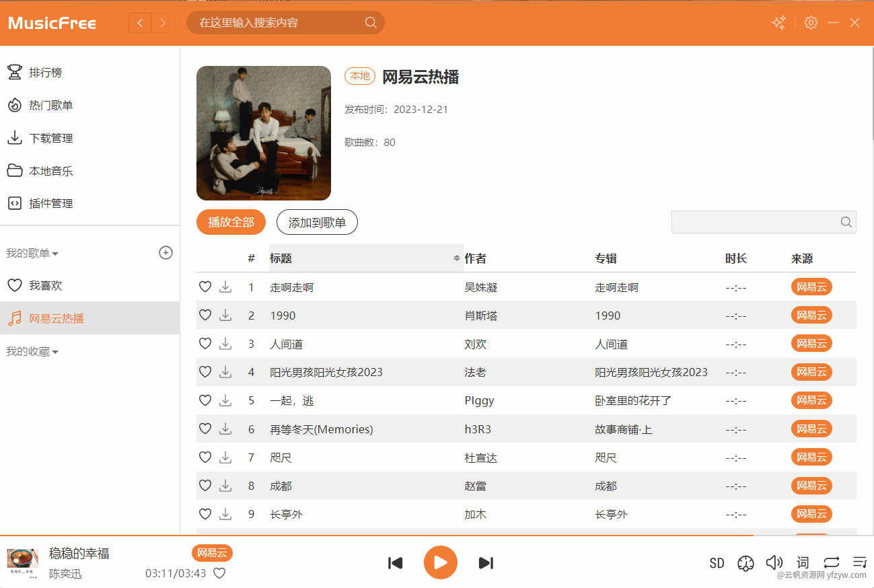Download the song 1990
This screenshot has height=588, width=874.
[x=225, y=316]
